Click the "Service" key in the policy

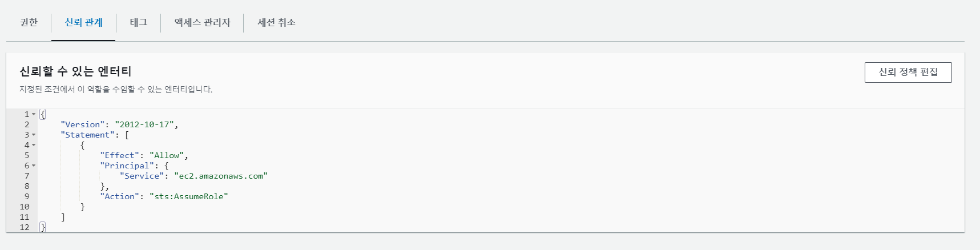point(142,176)
